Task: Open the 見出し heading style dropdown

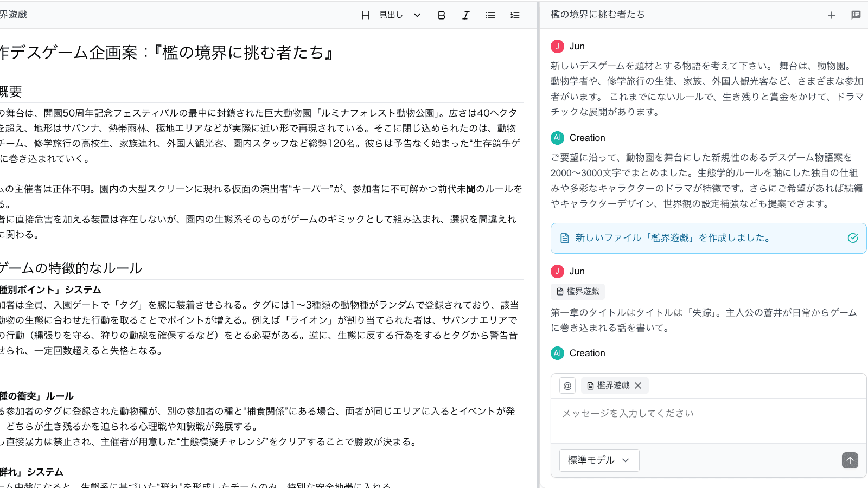Action: pos(391,15)
